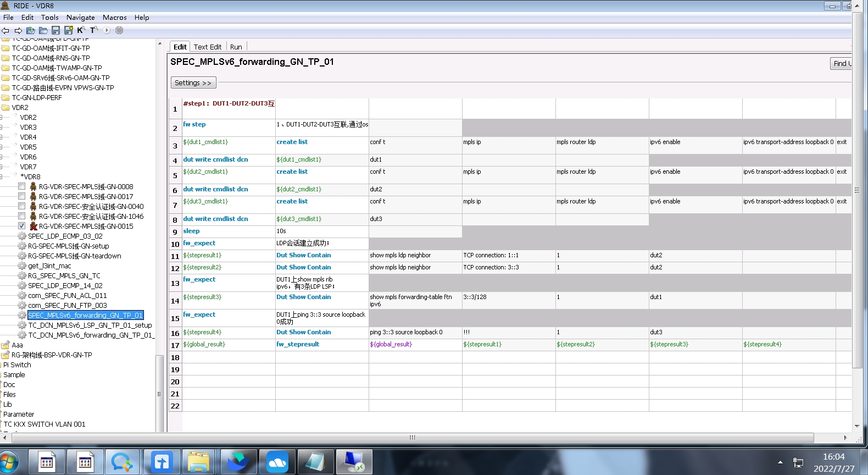Click the Save toolbar icon

coord(55,30)
